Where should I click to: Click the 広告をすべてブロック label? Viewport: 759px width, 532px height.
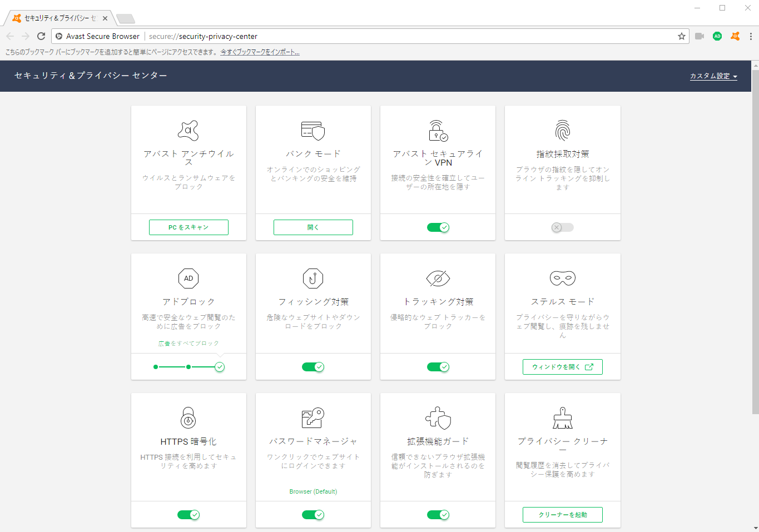(188, 344)
